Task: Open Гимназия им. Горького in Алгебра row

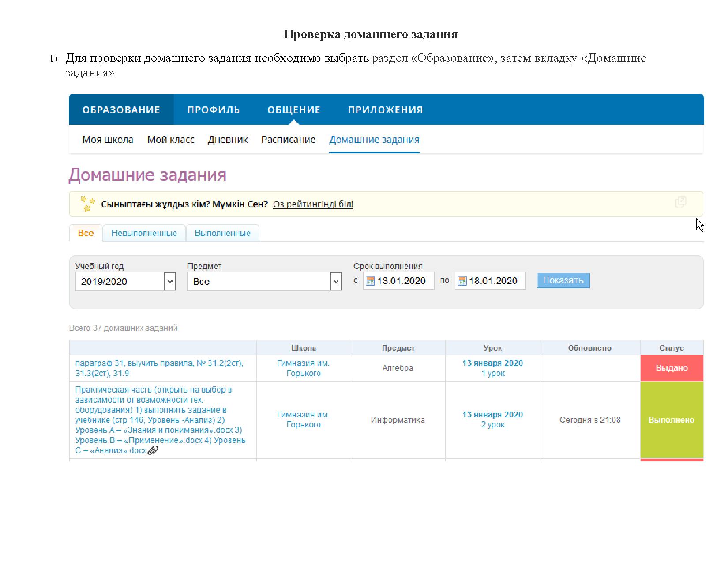Action: tap(304, 368)
